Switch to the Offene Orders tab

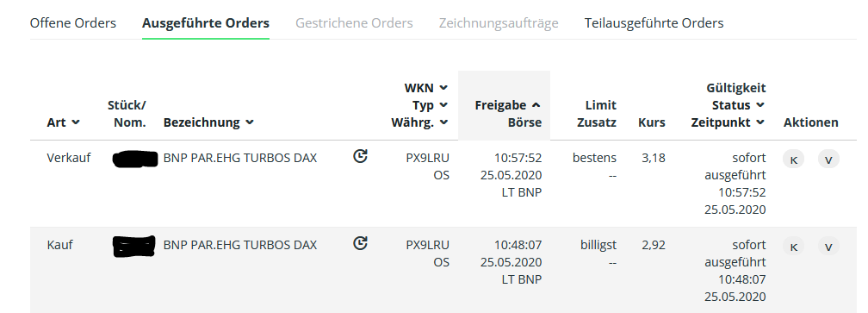[73, 23]
